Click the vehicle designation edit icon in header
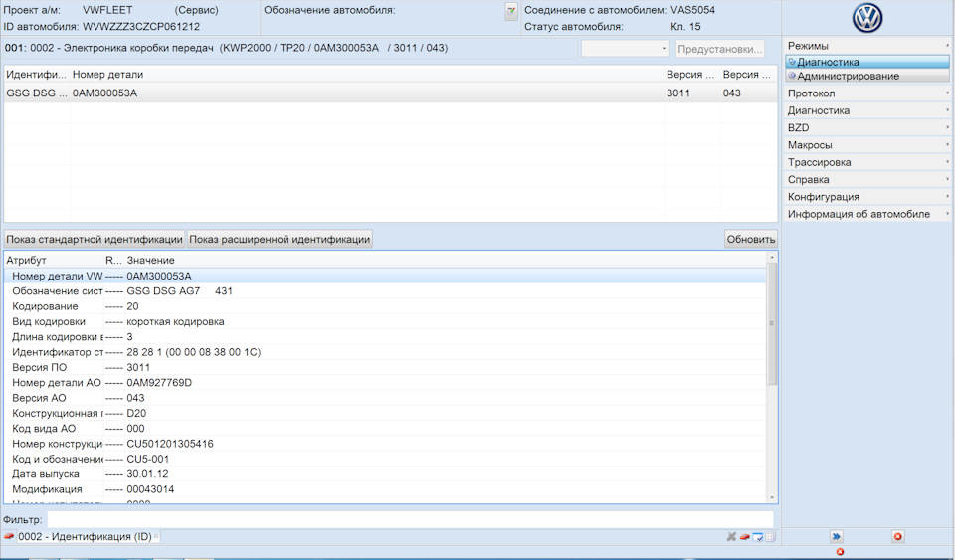 pyautogui.click(x=511, y=11)
